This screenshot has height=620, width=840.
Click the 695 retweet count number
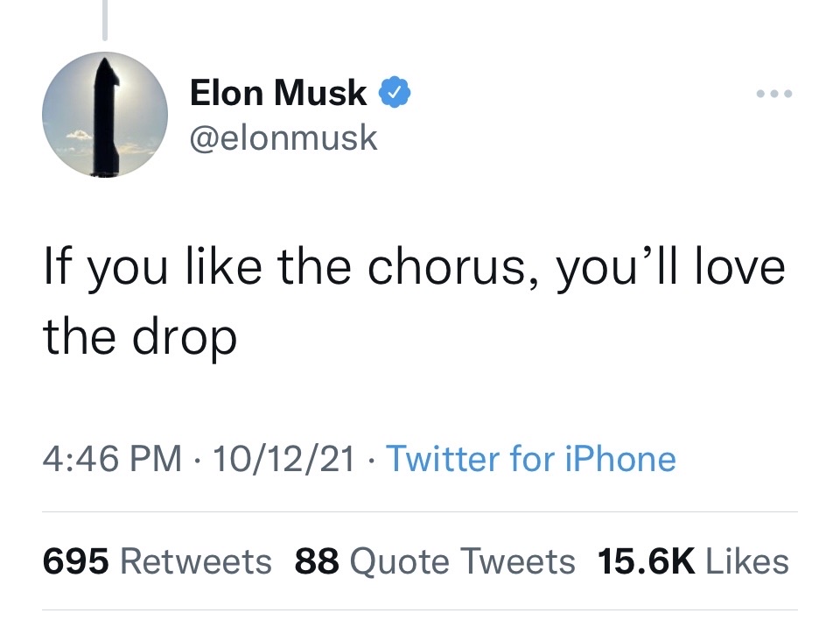coord(76,561)
